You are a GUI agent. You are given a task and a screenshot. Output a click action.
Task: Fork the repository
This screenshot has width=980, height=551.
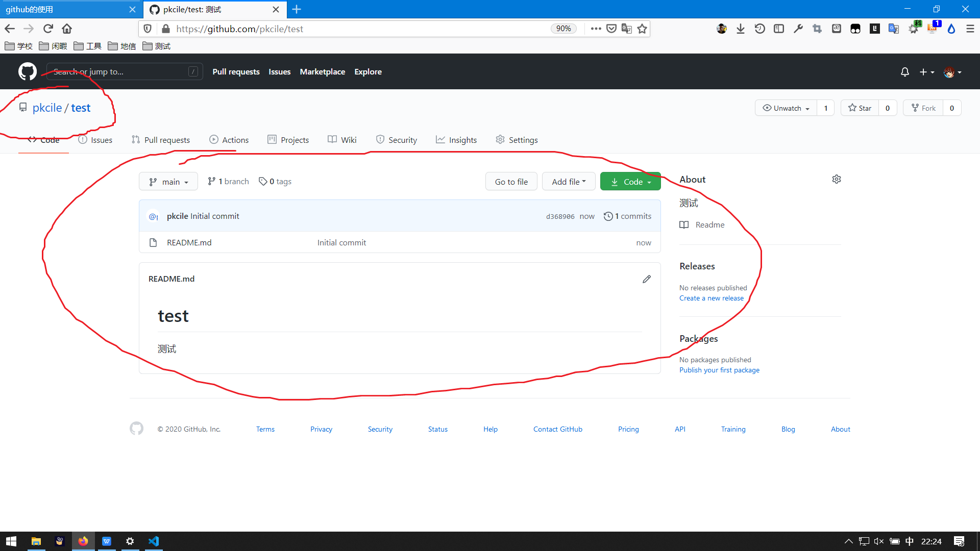coord(923,108)
